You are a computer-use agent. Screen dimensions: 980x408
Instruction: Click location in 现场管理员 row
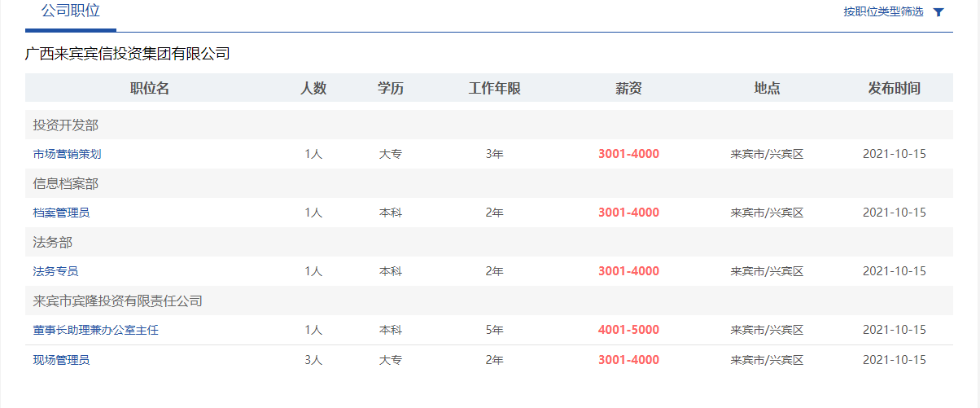coord(767,360)
